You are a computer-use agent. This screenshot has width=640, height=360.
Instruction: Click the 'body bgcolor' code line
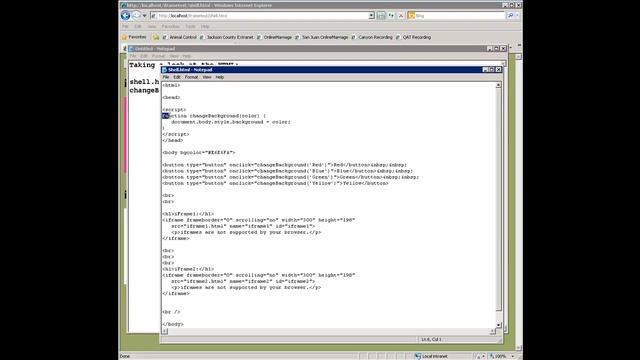(x=199, y=153)
